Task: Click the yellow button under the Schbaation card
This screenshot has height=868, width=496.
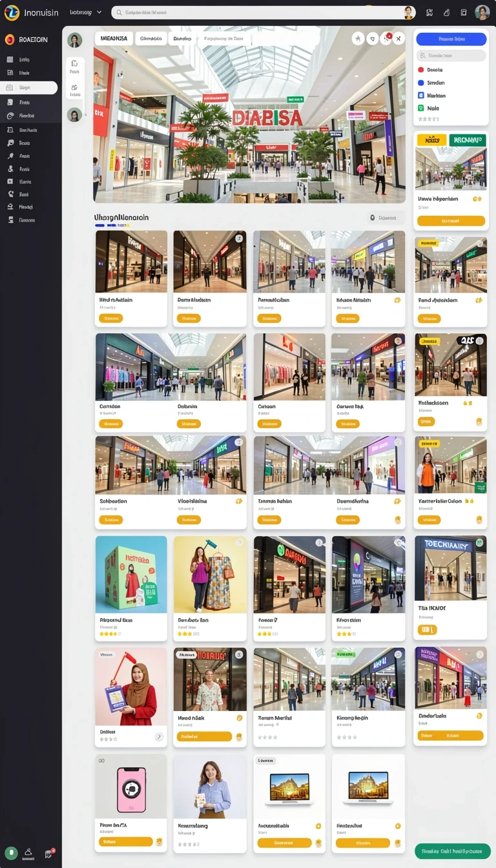Action: coord(110,520)
